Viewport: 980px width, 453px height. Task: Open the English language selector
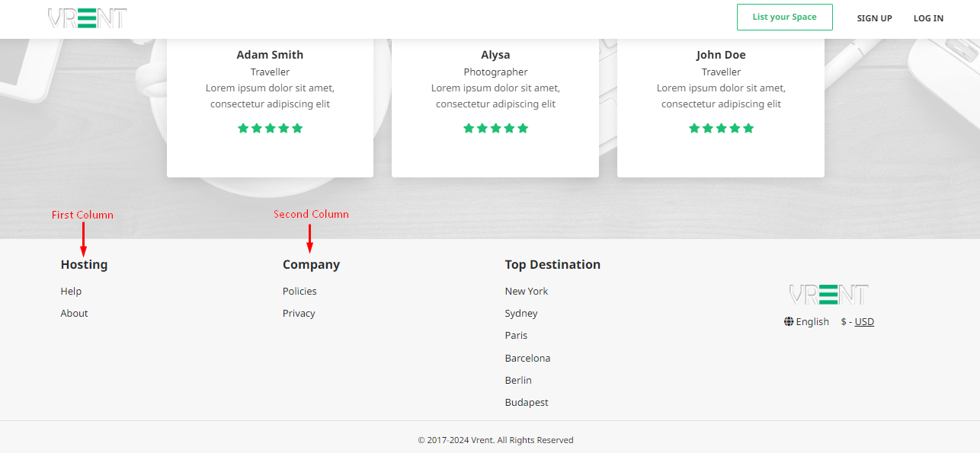click(812, 322)
